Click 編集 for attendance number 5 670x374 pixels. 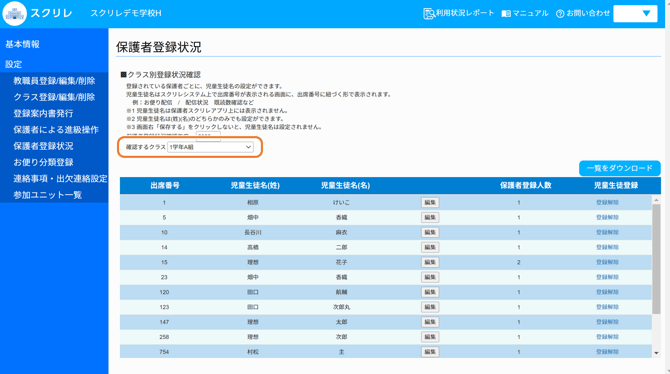tap(430, 217)
